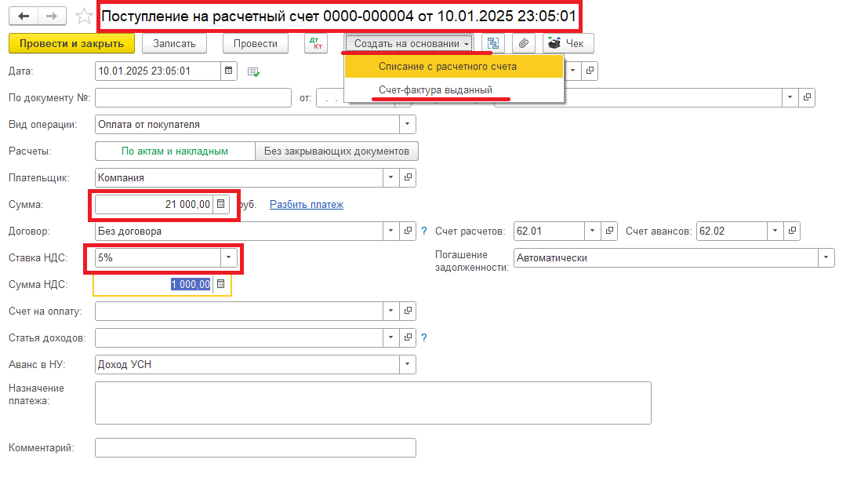This screenshot has width=868, height=485.
Task: Open attached files paperclip icon
Action: point(523,43)
